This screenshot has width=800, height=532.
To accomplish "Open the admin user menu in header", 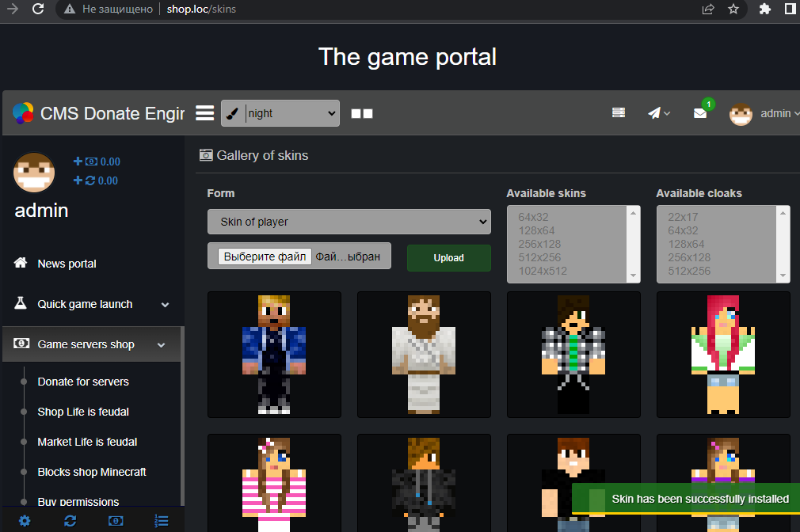I will coord(764,113).
